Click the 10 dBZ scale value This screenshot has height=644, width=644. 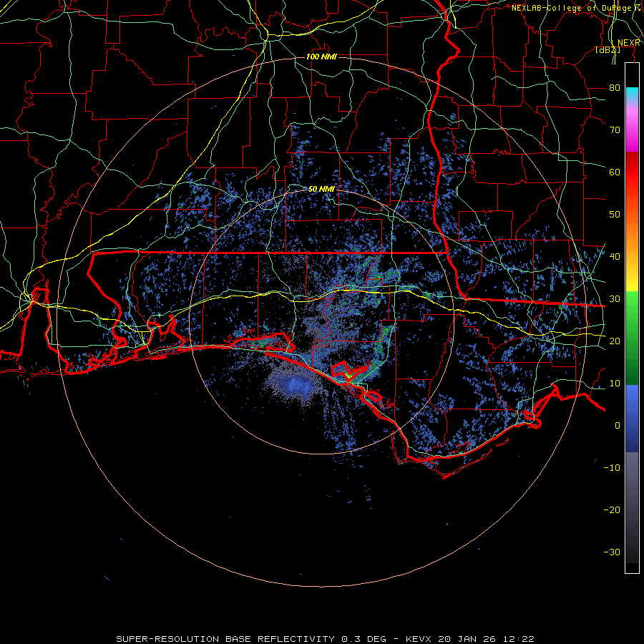coord(615,384)
